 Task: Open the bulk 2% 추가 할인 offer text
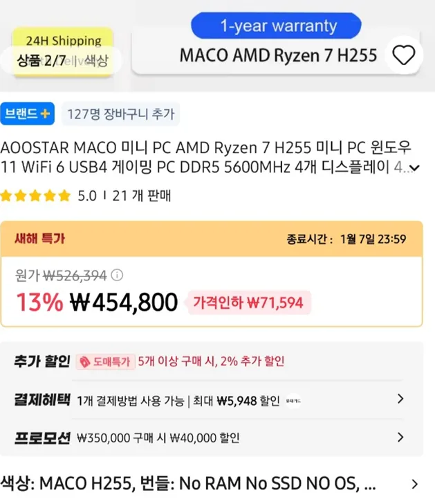click(x=211, y=361)
